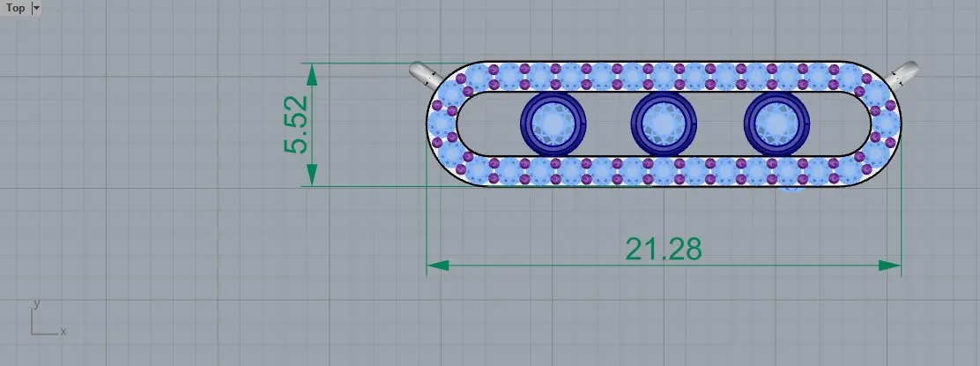
Task: Select the middle center bezel gemstone
Action: (x=664, y=123)
